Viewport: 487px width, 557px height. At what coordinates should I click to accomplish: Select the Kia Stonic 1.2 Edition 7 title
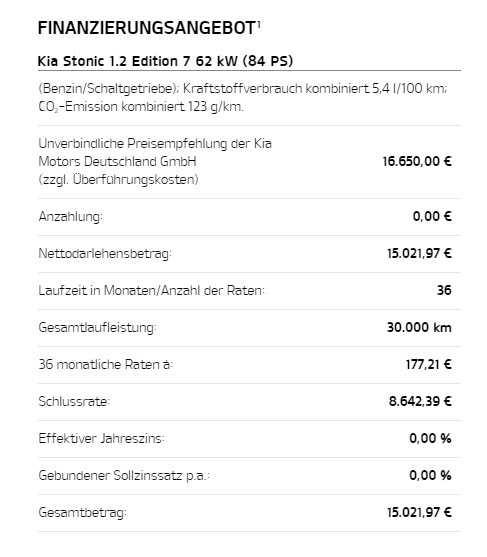coord(166,61)
